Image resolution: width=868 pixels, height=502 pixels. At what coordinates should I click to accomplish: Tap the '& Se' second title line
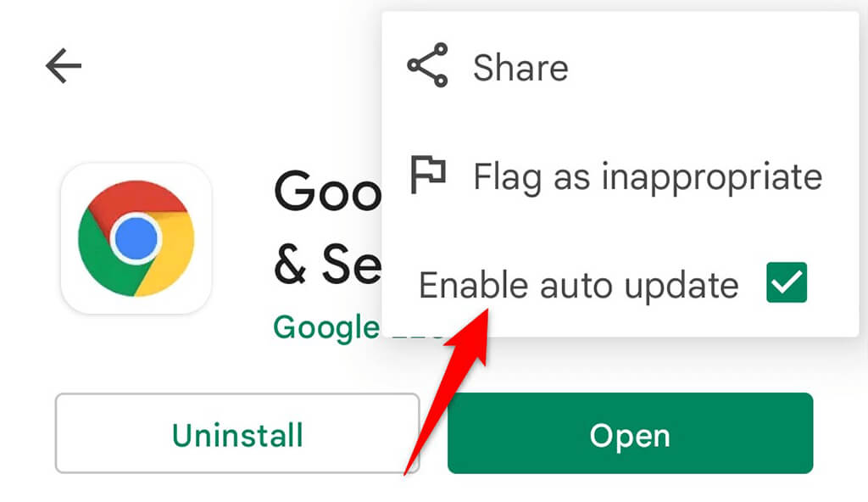coord(328,265)
